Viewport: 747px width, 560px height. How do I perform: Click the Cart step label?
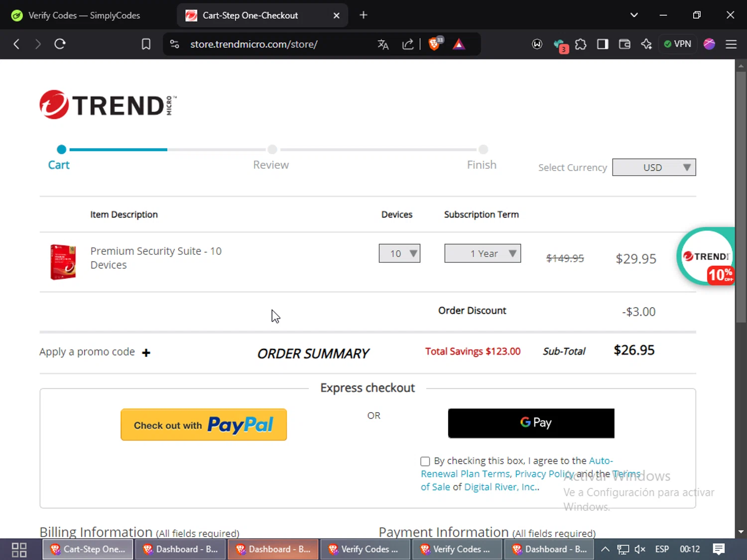pyautogui.click(x=59, y=165)
